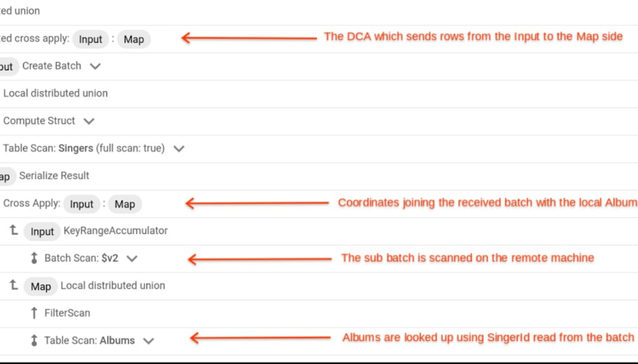Select the Input chip in the distributed cross apply row
Viewport: 638px width, 364px height.
[x=90, y=39]
